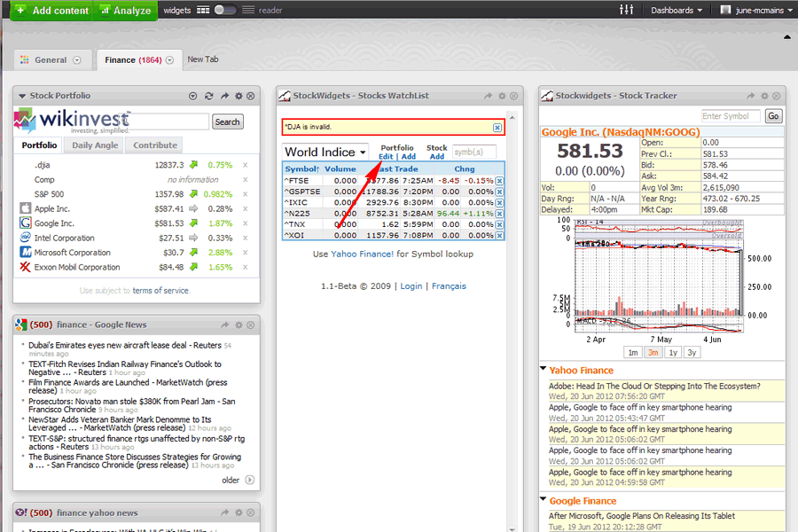Collapse the Yahoo Finance news section
This screenshot has height=532, width=798.
pyautogui.click(x=543, y=368)
